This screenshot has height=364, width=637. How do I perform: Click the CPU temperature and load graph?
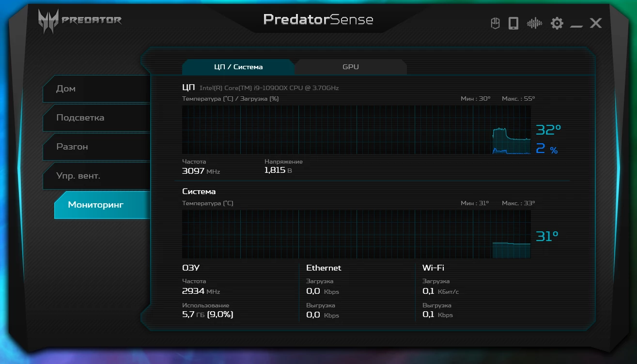point(357,130)
